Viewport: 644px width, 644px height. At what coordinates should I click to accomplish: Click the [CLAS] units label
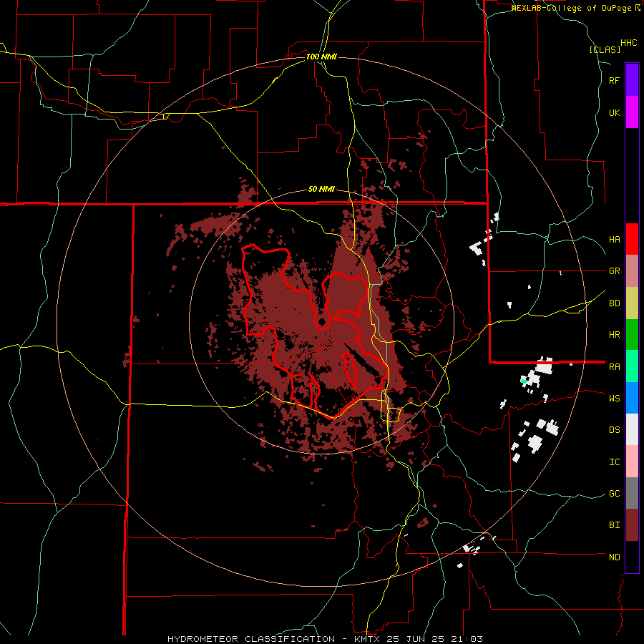[x=605, y=49]
